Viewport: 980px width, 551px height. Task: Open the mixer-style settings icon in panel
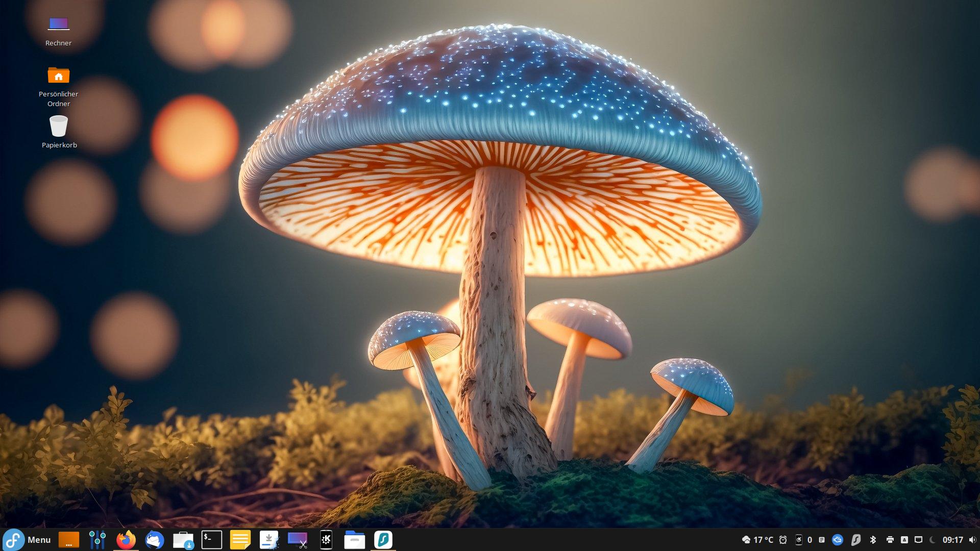click(x=97, y=540)
